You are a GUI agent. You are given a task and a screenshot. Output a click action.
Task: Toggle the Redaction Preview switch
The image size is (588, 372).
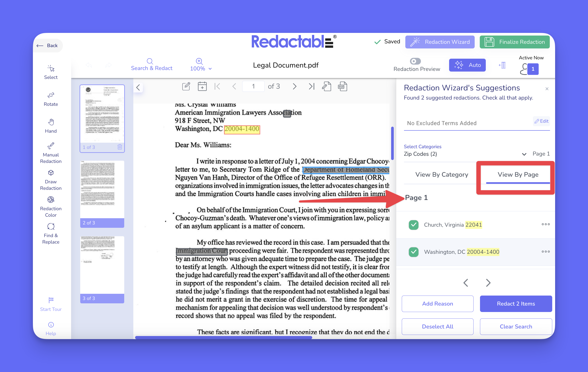415,61
